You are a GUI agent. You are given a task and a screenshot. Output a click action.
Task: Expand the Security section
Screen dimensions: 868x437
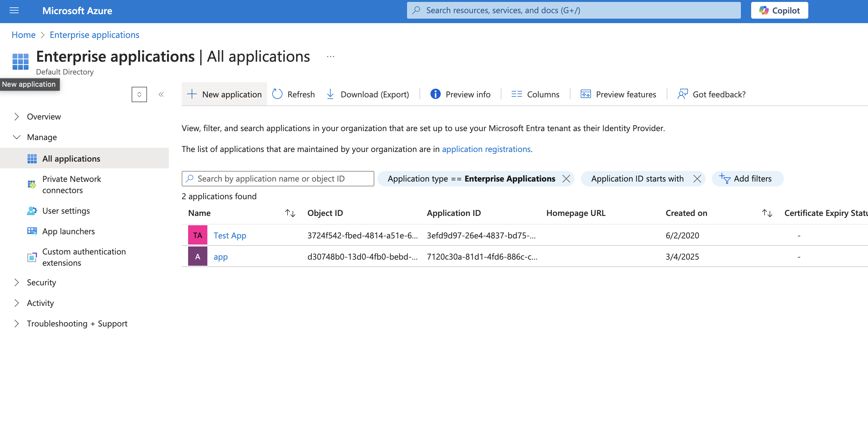[x=16, y=282]
